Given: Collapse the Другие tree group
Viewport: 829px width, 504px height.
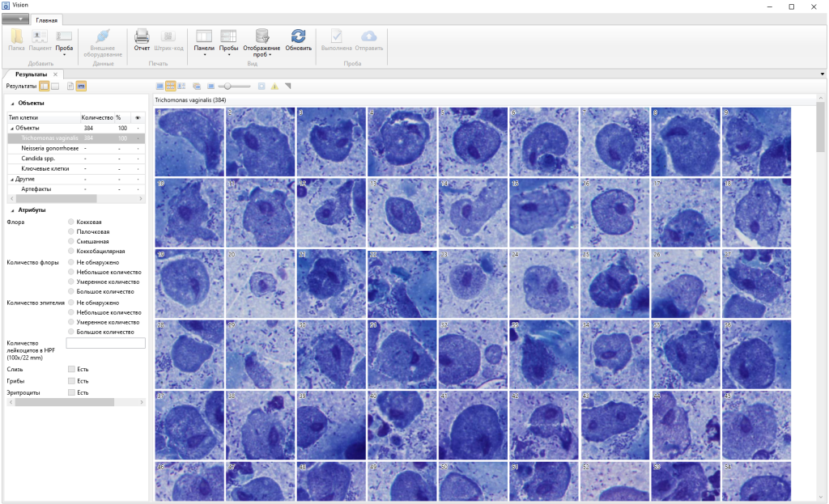Looking at the screenshot, I should coord(11,179).
